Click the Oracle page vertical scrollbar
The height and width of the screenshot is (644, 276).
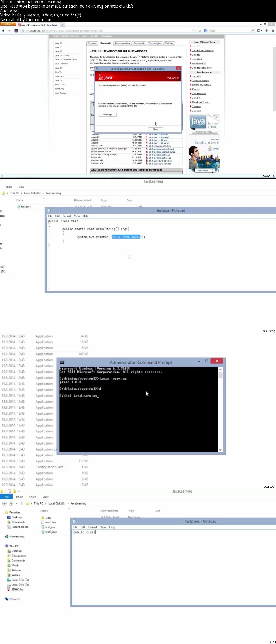point(274,79)
